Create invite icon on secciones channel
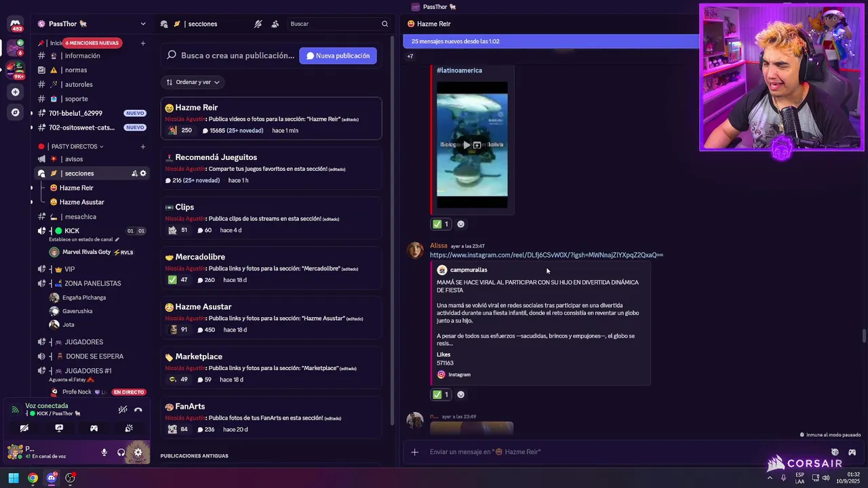 pyautogui.click(x=134, y=174)
